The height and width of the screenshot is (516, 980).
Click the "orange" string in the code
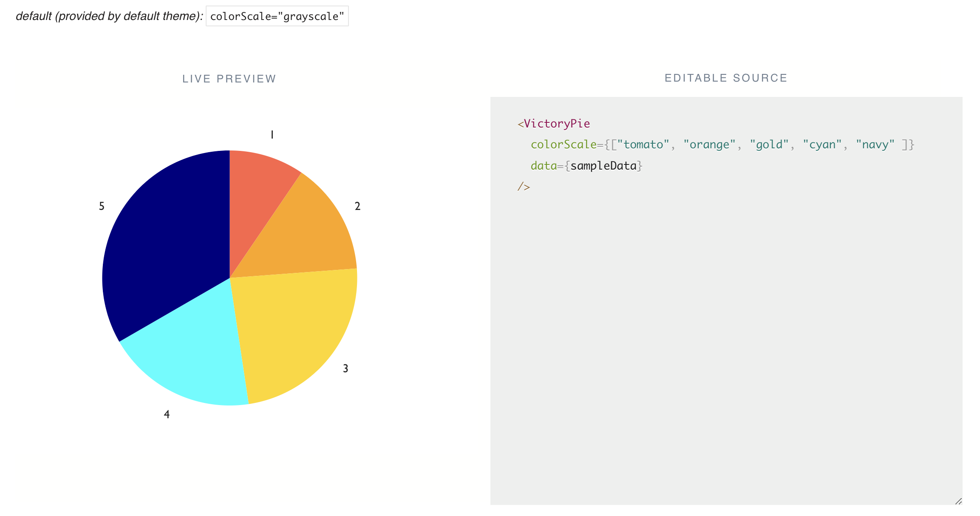(x=709, y=144)
